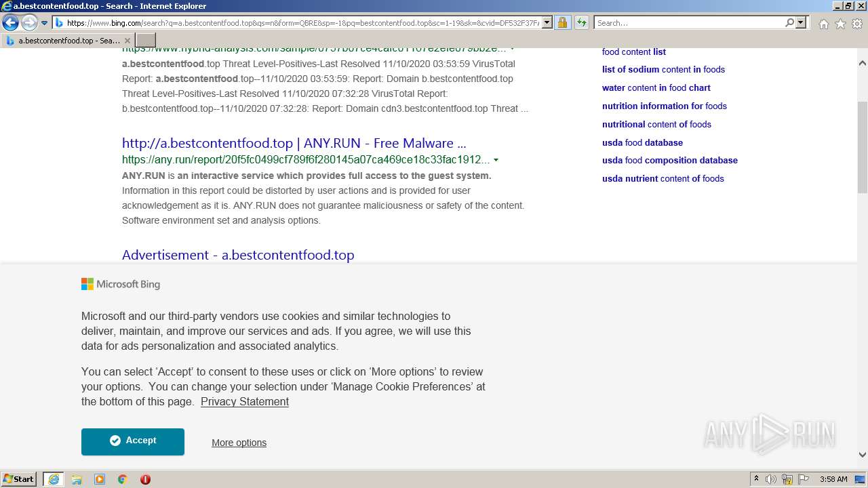This screenshot has width=868, height=488.
Task: Close the a.bestcontentfood.top tab
Action: pos(127,41)
